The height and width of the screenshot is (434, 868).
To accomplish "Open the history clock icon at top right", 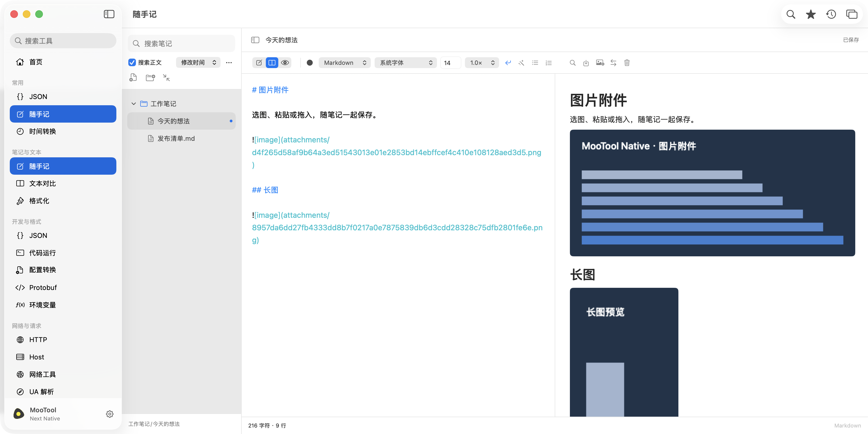I will 831,14.
